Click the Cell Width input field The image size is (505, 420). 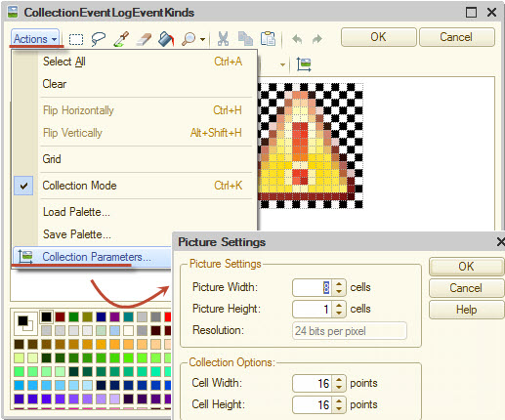(x=312, y=383)
